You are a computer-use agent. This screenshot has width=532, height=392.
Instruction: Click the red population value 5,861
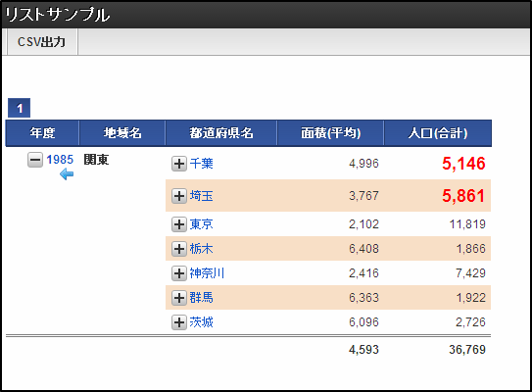[x=463, y=196]
